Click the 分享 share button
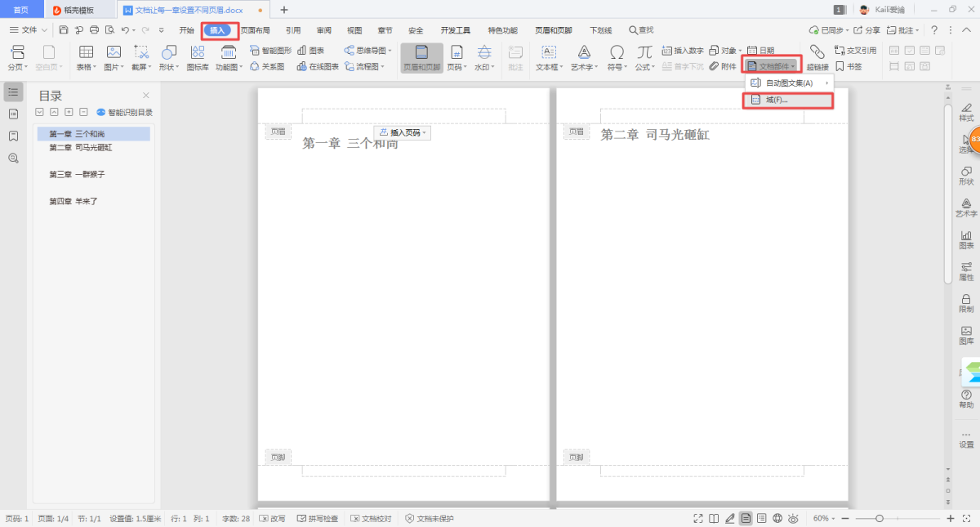980x527 pixels. pyautogui.click(x=867, y=30)
